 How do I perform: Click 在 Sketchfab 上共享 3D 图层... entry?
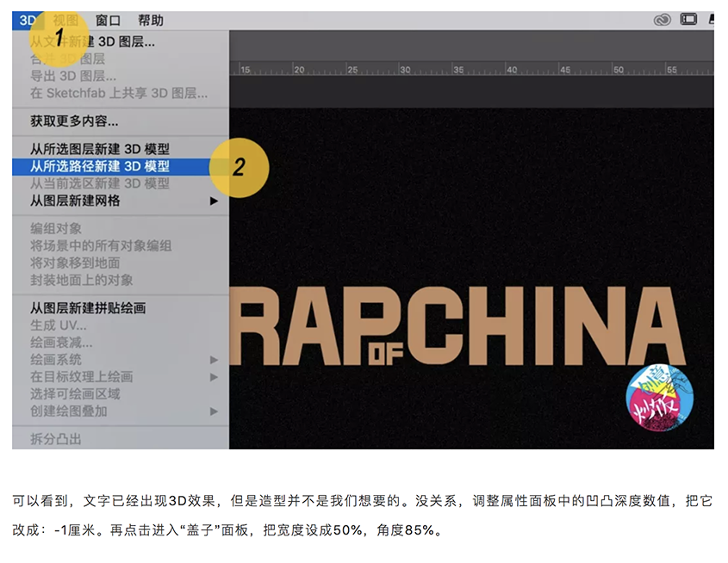[119, 93]
